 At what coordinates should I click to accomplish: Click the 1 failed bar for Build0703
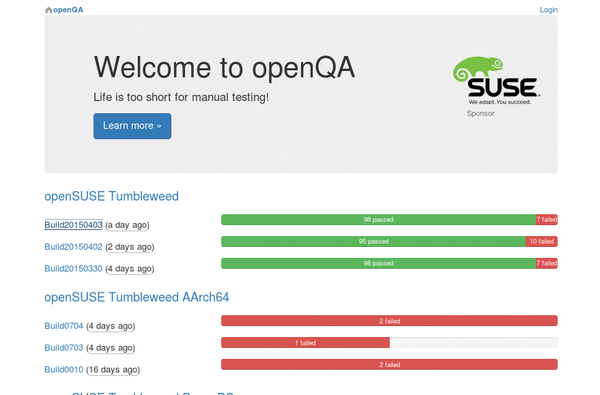click(305, 343)
